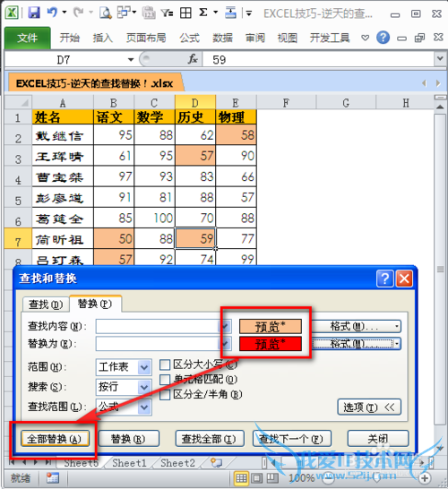Select row 4 header
This screenshot has width=448, height=489.
click(18, 176)
